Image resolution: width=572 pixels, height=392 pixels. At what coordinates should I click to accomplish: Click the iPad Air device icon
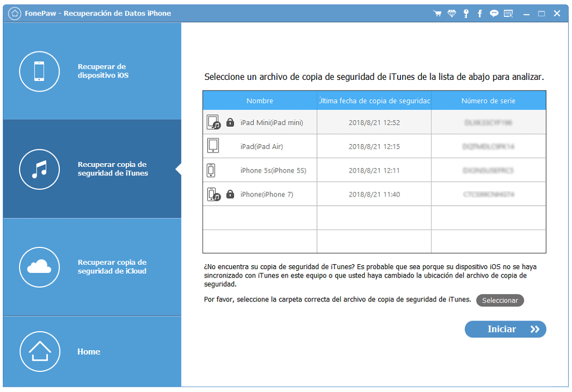click(x=213, y=146)
